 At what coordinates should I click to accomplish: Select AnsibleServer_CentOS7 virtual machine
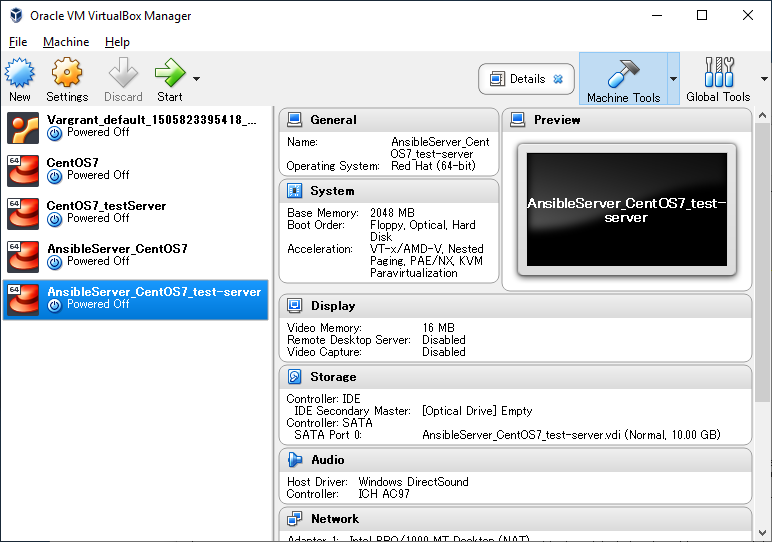135,256
